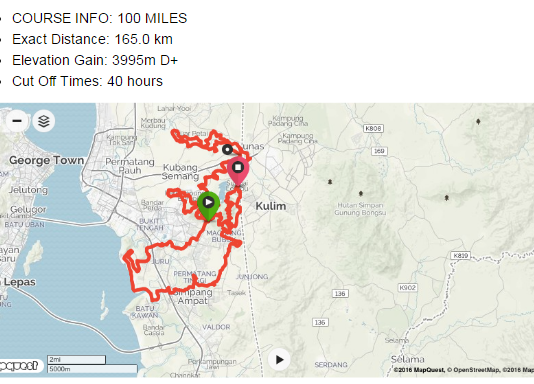Viewport: 534px width, 384px height.
Task: Click the K808 road shield
Action: point(373,128)
